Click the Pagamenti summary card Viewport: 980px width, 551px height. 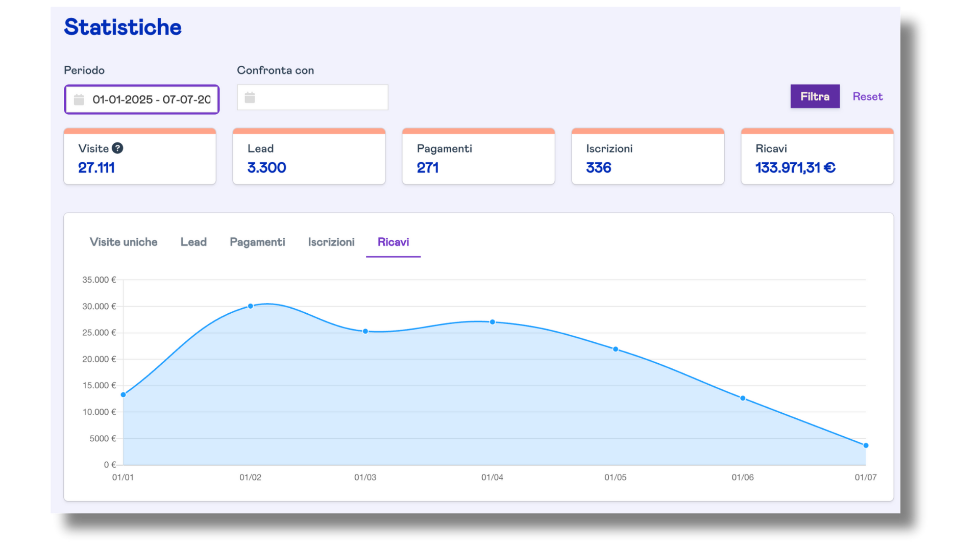478,158
